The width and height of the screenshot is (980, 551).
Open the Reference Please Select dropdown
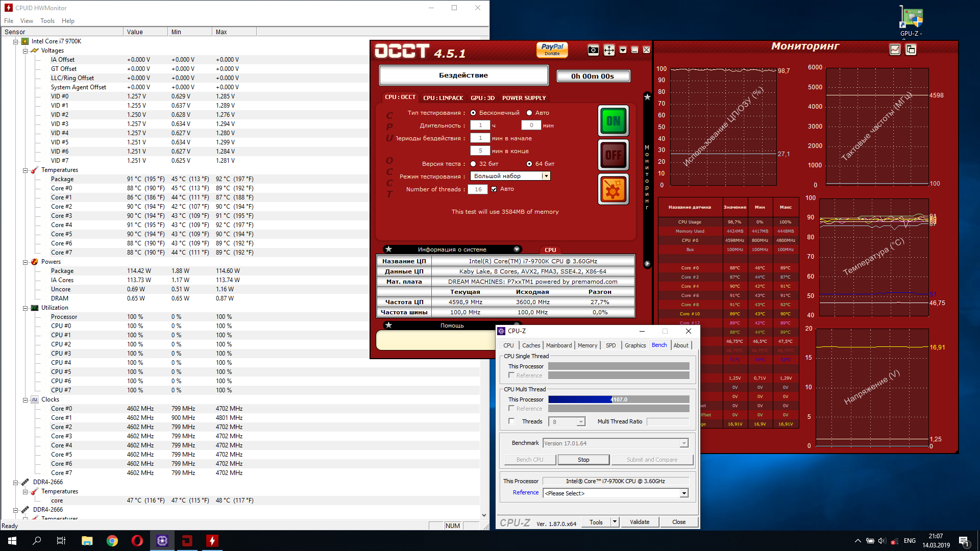pos(683,493)
